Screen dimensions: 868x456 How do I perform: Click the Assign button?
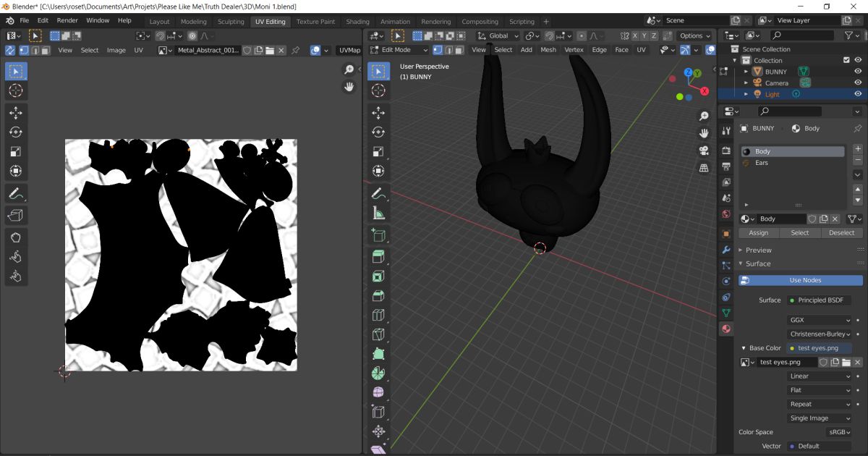[758, 233]
